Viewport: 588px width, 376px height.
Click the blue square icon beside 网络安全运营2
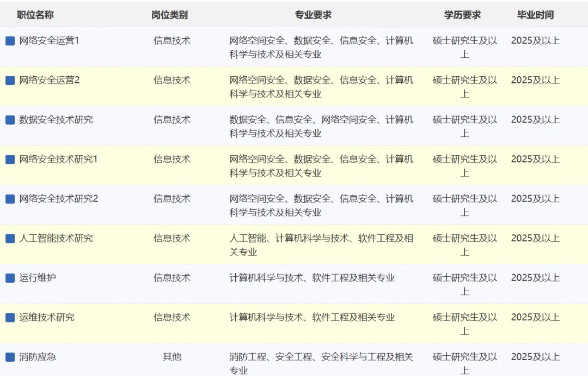click(x=10, y=81)
